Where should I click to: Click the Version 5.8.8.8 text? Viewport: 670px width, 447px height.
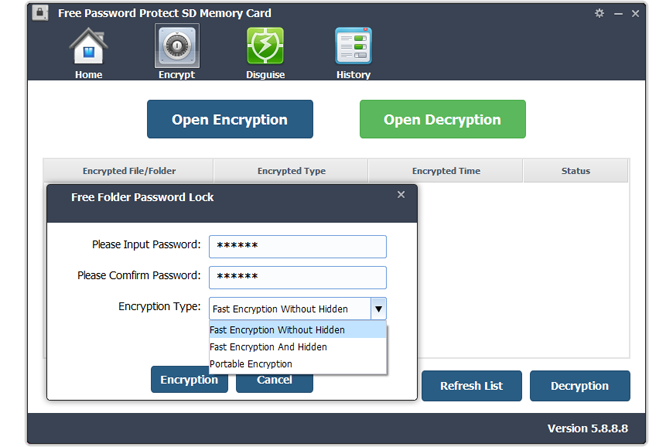click(x=588, y=428)
